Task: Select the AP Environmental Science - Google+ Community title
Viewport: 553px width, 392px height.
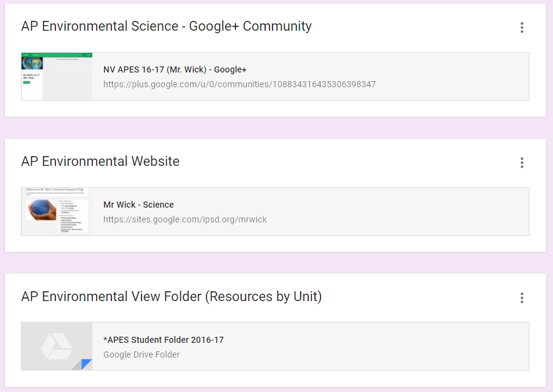Action: [166, 26]
